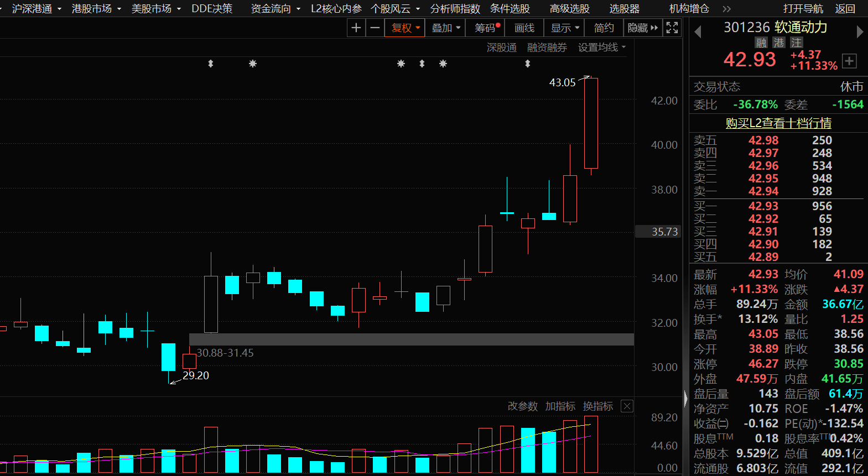Click 卖五 price 42.98
The height and width of the screenshot is (476, 868).
pos(763,140)
